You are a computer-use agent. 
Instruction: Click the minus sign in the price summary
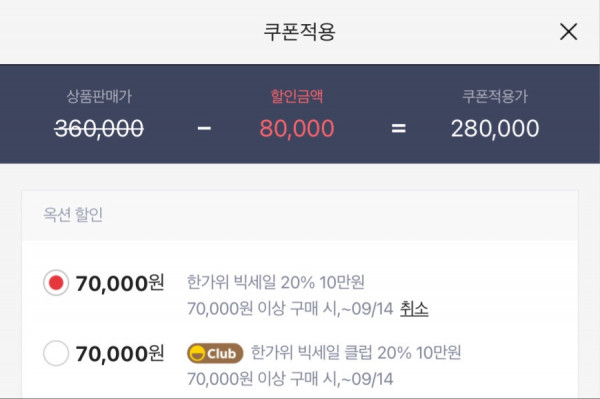[204, 128]
